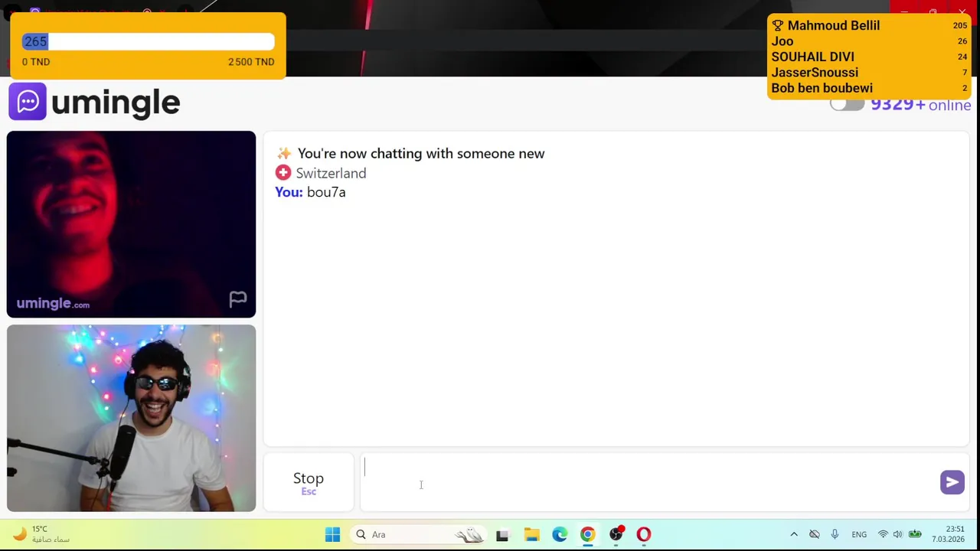Launch Microsoft Edge from the taskbar
The width and height of the screenshot is (980, 551).
[x=560, y=534]
